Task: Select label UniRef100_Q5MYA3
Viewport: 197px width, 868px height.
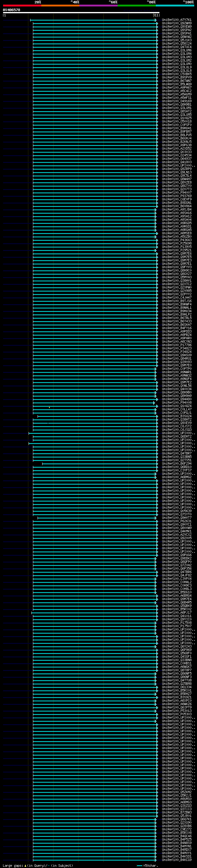Action: [x=176, y=277]
